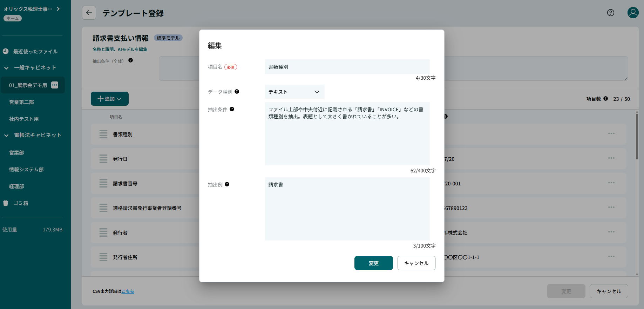Select 営業第二部 in sidebar

pos(21,102)
